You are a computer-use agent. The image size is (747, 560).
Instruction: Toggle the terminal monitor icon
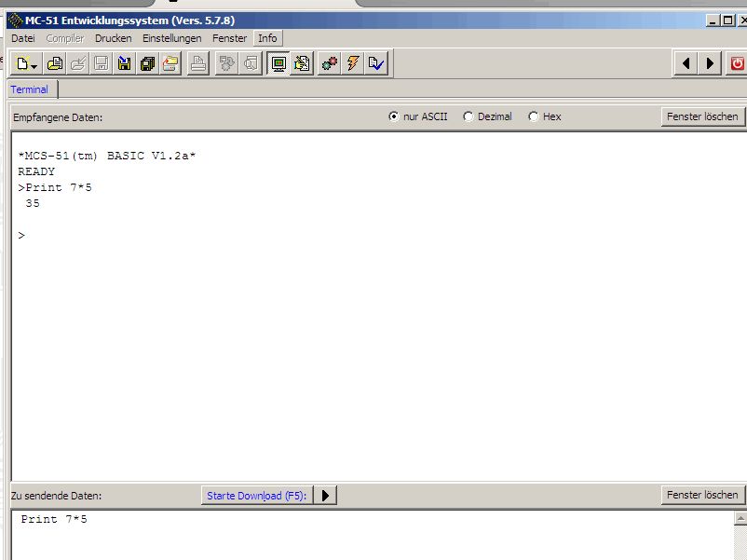click(x=278, y=63)
